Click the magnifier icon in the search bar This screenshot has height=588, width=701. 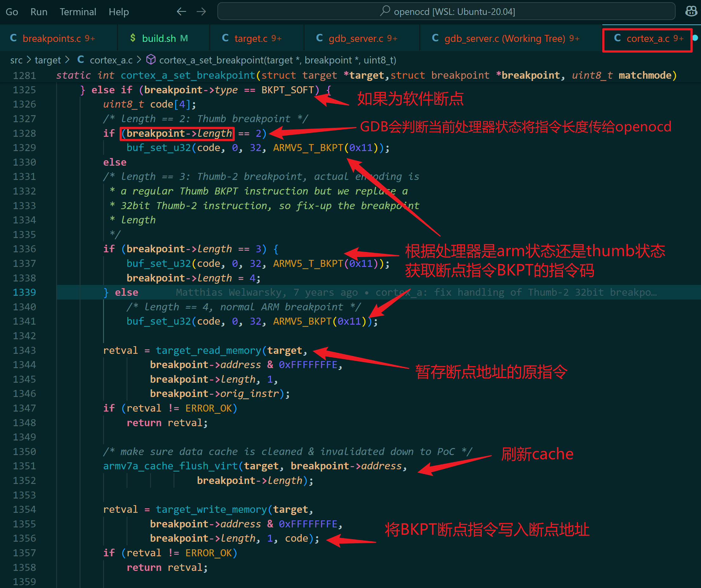[386, 11]
